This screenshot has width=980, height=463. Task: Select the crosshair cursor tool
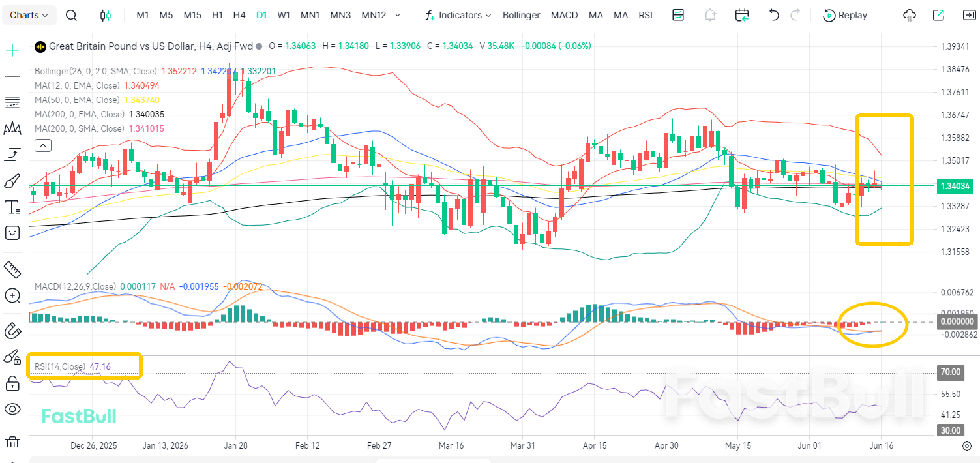coord(12,50)
